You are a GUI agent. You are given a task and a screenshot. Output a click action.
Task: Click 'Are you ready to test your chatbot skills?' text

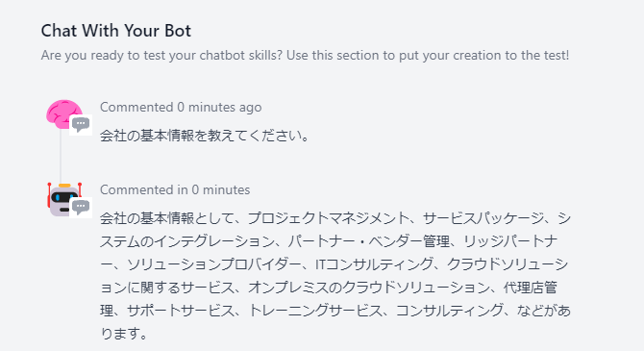(161, 55)
